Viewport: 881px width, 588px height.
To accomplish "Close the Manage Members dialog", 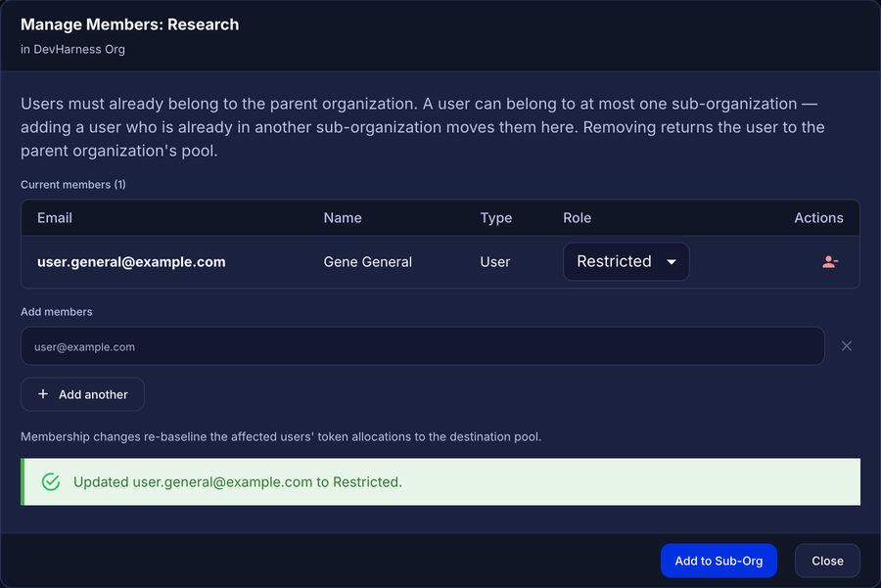I will (x=827, y=561).
